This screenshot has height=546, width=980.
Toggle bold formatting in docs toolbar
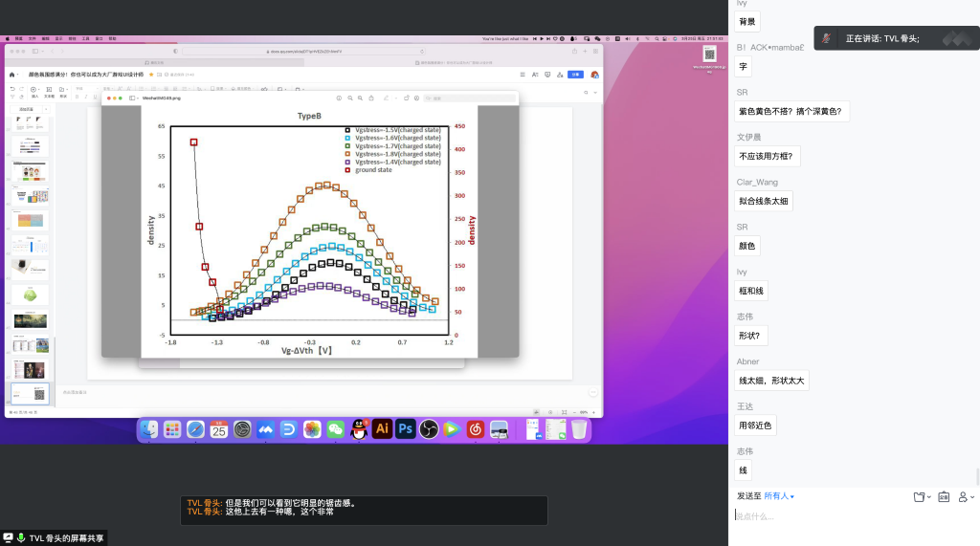tap(77, 97)
